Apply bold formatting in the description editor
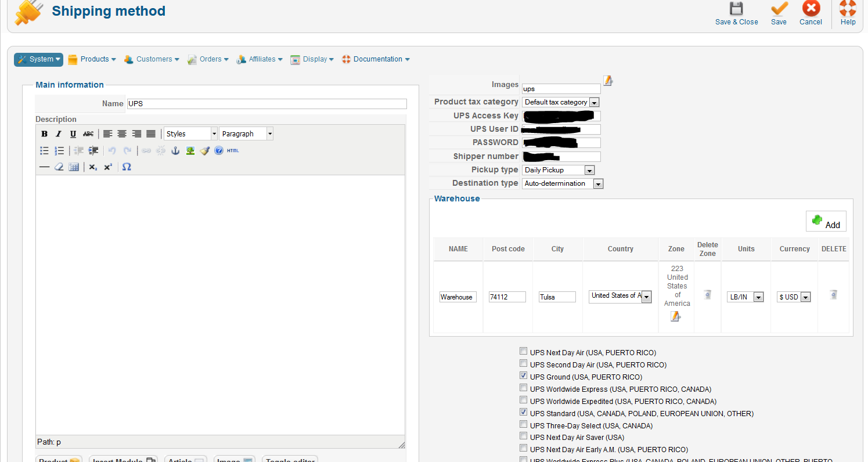The width and height of the screenshot is (868, 462). pyautogui.click(x=44, y=134)
